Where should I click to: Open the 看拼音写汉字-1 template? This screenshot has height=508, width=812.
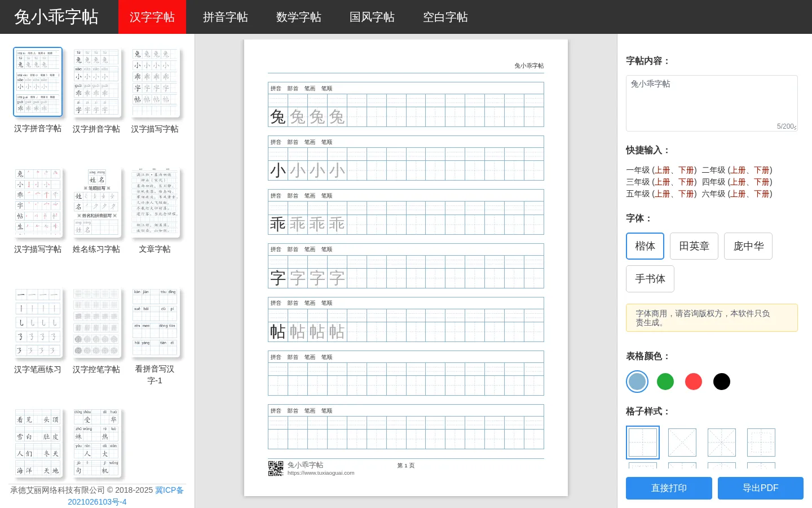[155, 337]
